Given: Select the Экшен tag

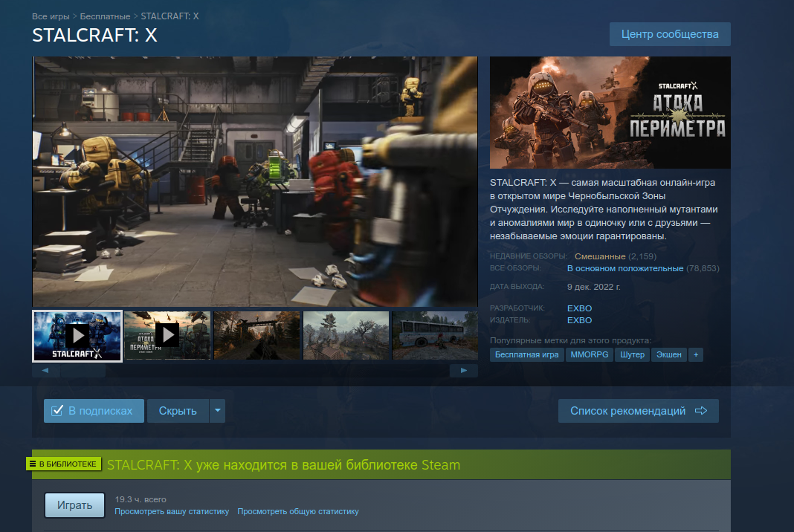Looking at the screenshot, I should (669, 355).
